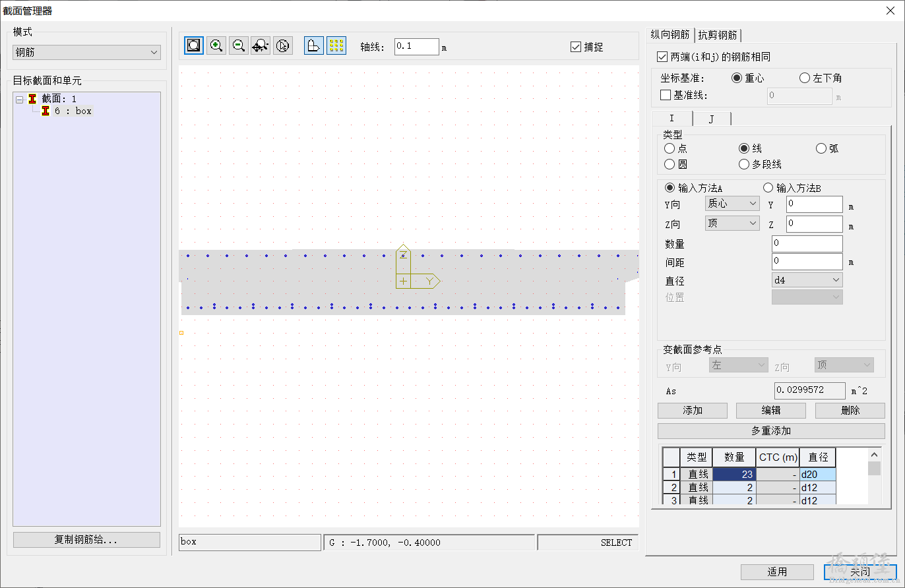Click the CTC (m) column header
The width and height of the screenshot is (905, 588).
pyautogui.click(x=778, y=457)
